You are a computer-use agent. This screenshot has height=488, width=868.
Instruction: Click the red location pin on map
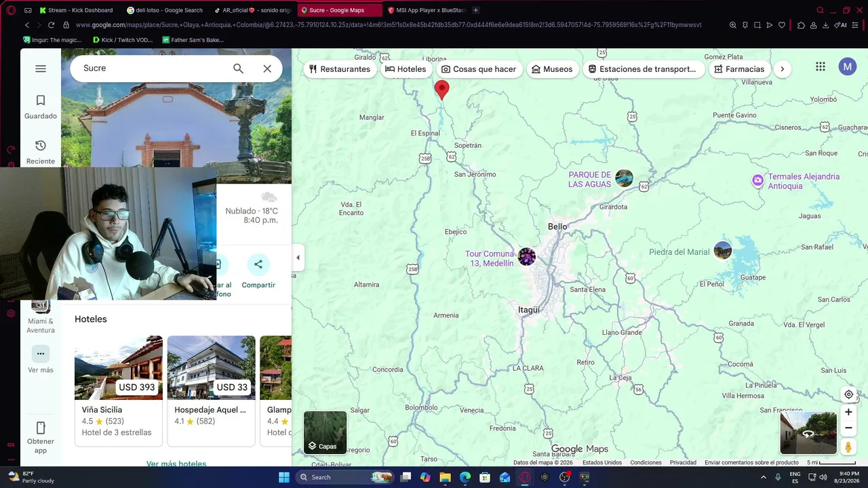point(441,90)
